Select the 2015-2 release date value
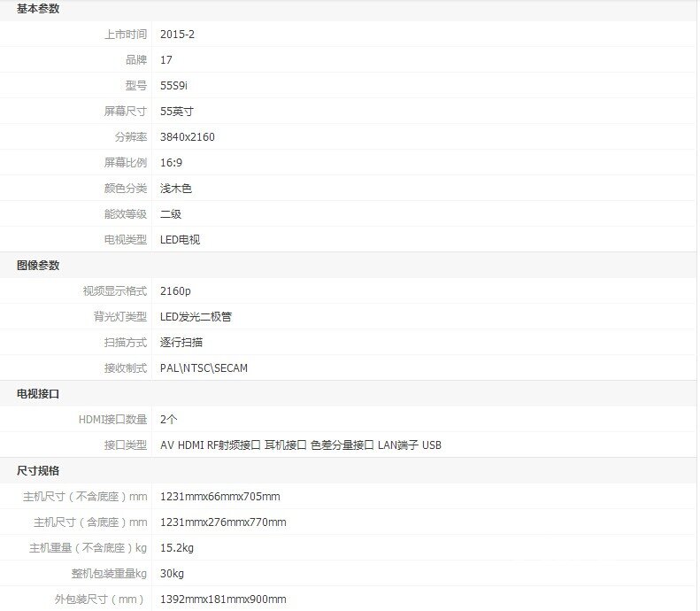This screenshot has width=700, height=611. pyautogui.click(x=177, y=35)
